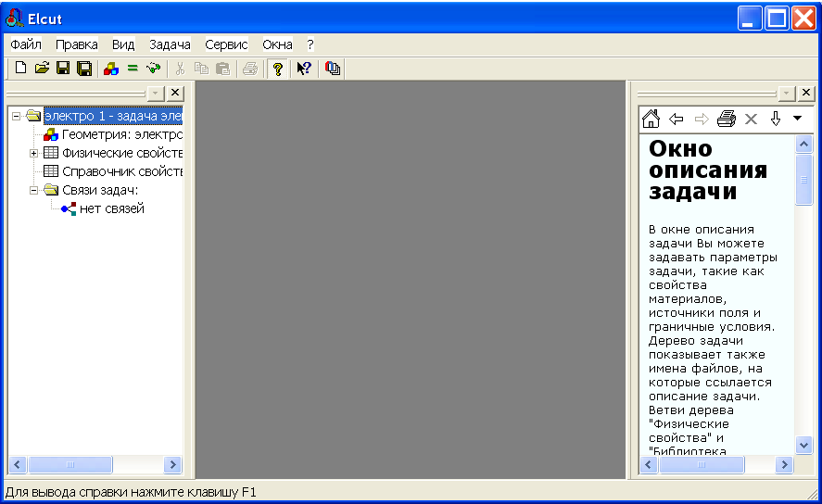822x504 pixels.
Task: Save the problem with the floppy icon
Action: 63,69
